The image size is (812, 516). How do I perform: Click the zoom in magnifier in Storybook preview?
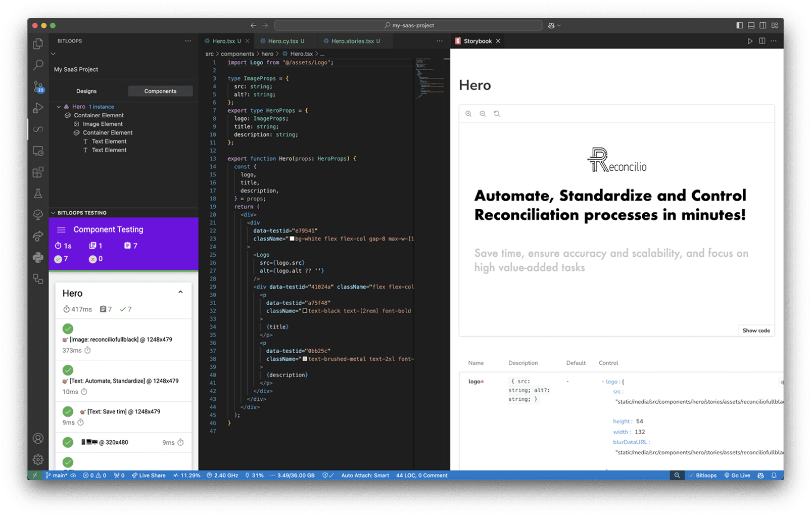click(468, 113)
